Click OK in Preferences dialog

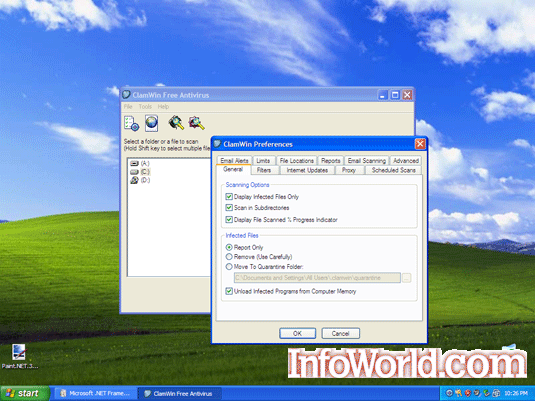click(297, 333)
